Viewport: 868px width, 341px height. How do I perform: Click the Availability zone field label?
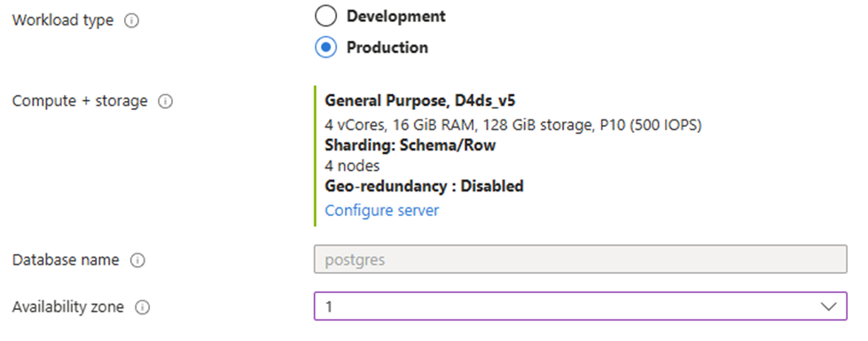tap(68, 307)
